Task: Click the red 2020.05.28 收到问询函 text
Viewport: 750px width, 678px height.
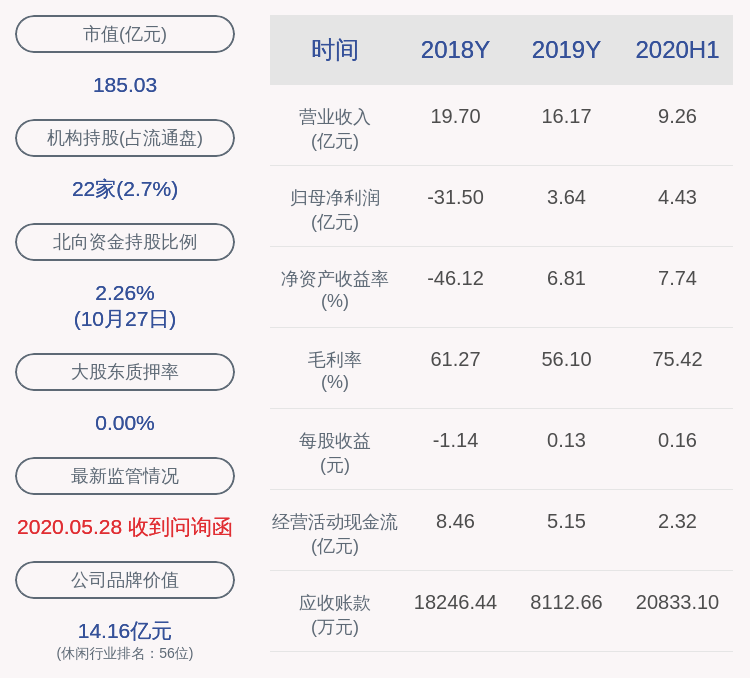Action: click(x=125, y=527)
